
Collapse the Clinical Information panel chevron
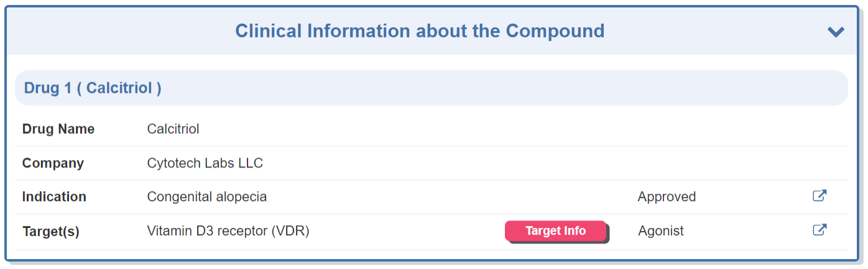[x=836, y=32]
